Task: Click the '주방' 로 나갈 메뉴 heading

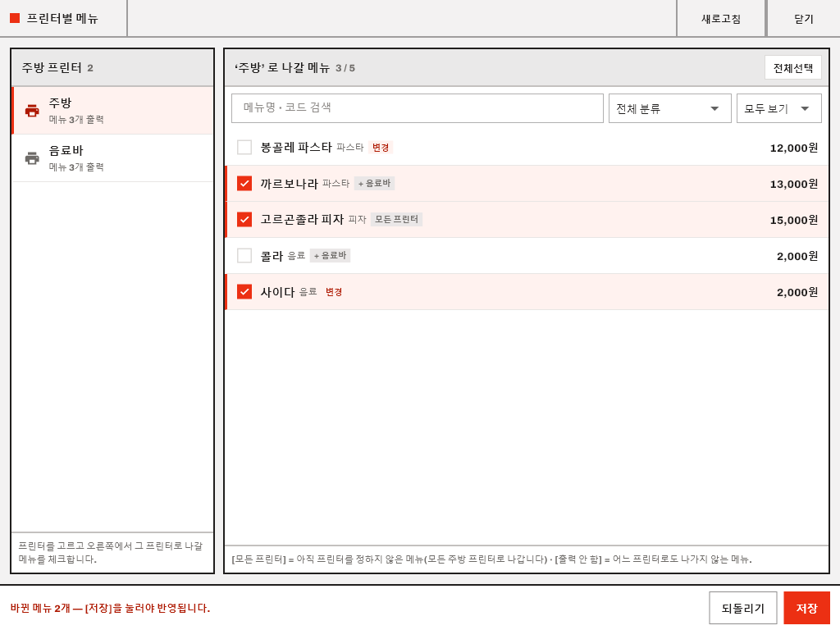Action: (x=282, y=67)
